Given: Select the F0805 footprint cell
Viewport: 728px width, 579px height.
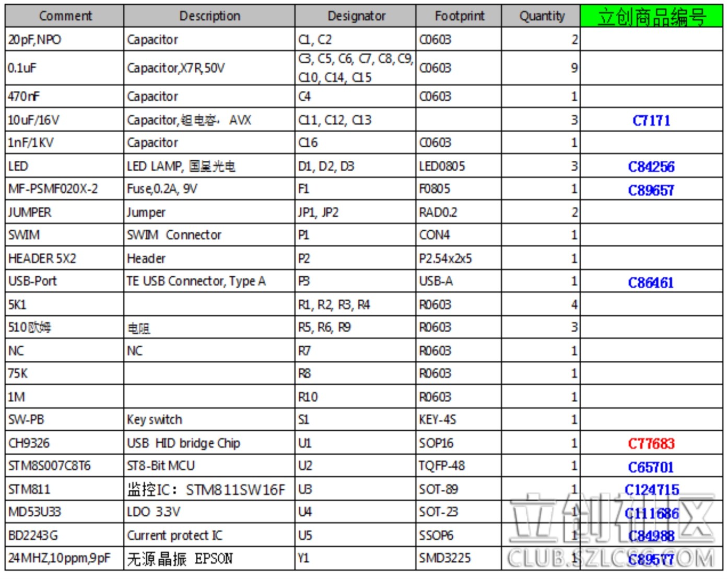Looking at the screenshot, I should click(x=459, y=188).
